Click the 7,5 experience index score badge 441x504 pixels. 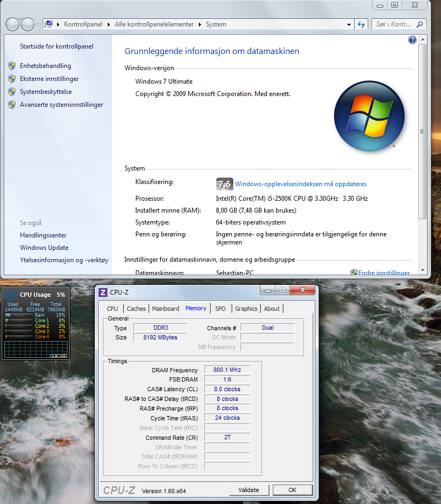(224, 184)
